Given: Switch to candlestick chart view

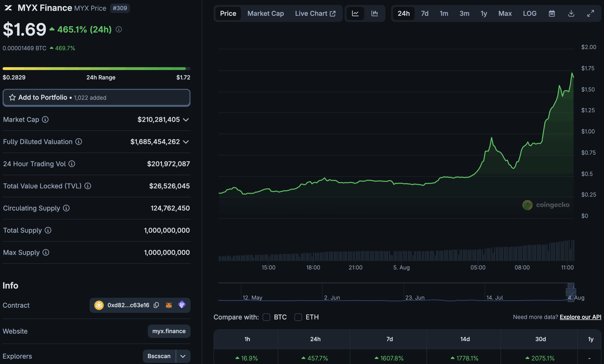Looking at the screenshot, I should [375, 13].
